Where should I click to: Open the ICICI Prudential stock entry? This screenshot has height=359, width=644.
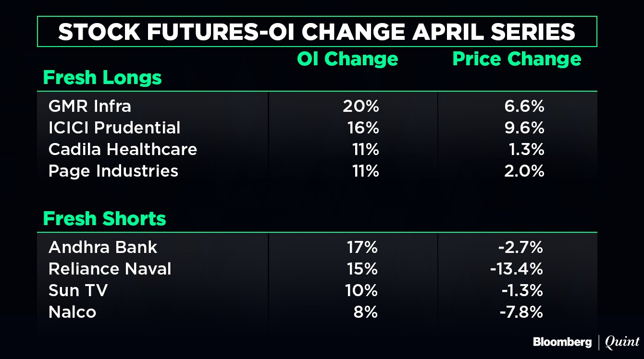point(114,128)
